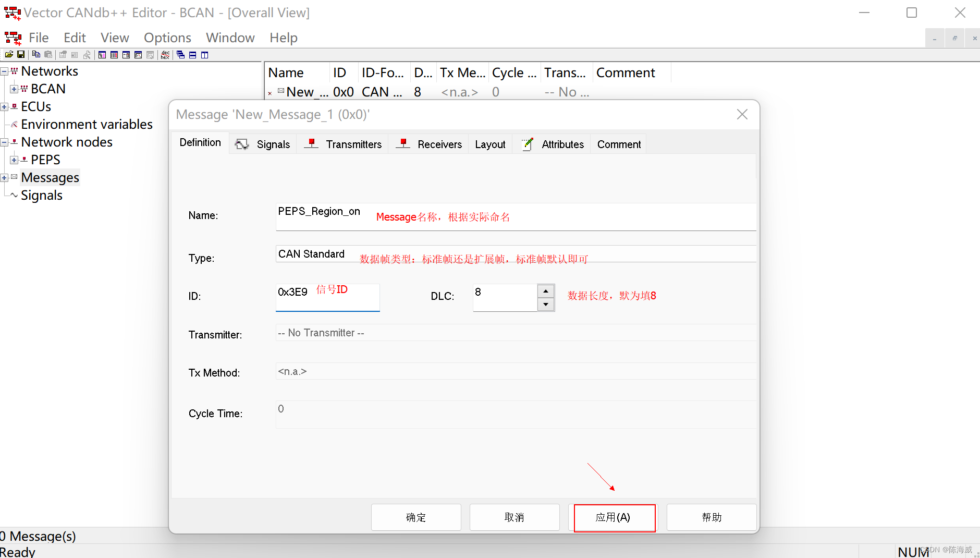Expand the ECUs tree item
This screenshot has width=980, height=558.
click(x=4, y=106)
